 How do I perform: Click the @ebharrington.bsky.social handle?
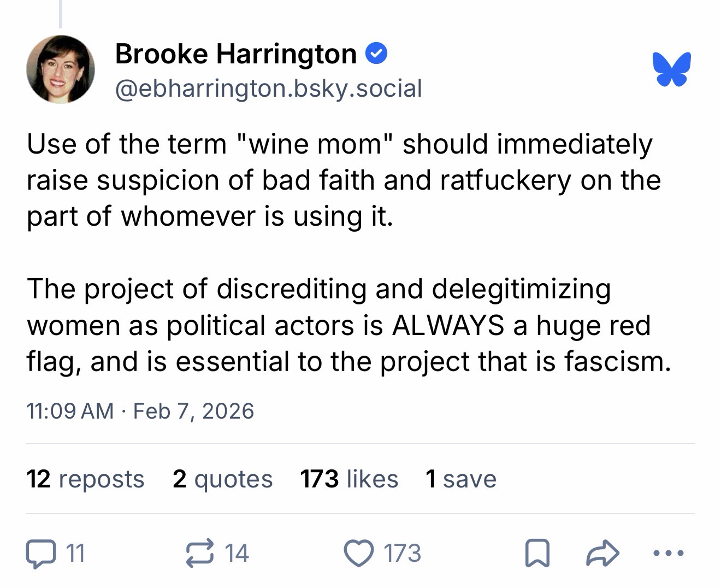tap(268, 89)
